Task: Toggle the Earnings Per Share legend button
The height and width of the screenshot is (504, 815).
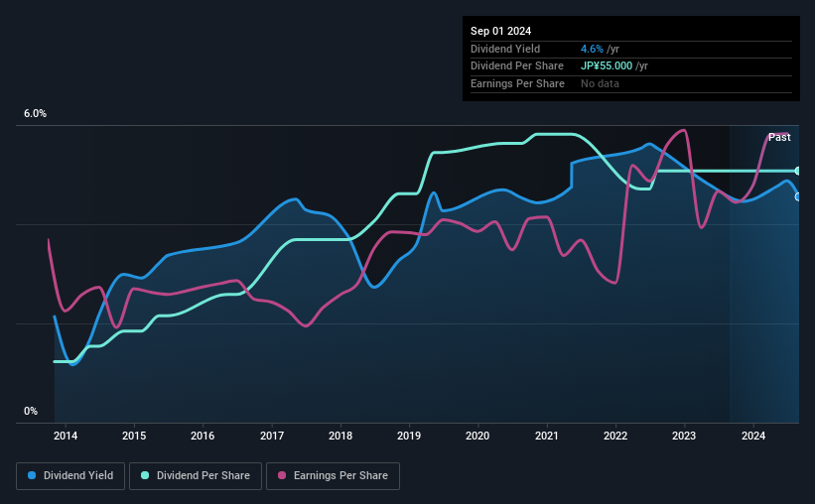Action: pos(333,476)
